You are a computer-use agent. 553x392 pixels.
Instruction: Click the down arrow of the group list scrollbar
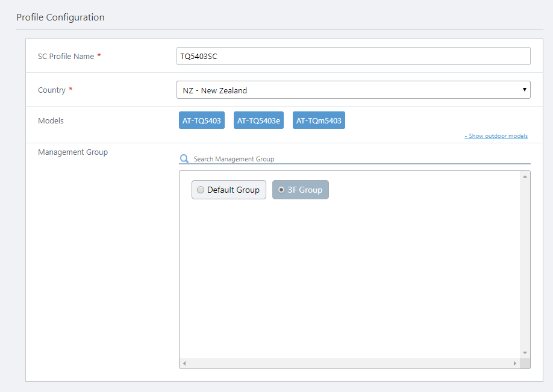click(525, 353)
